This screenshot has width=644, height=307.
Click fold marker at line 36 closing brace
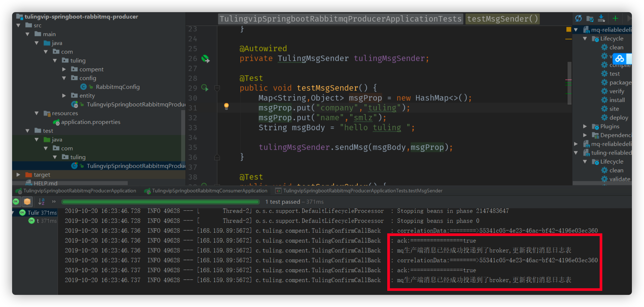coord(217,157)
